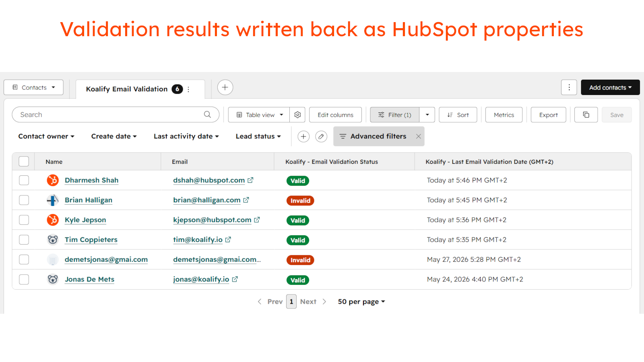644x362 pixels.
Task: Click the Export button
Action: pyautogui.click(x=549, y=115)
